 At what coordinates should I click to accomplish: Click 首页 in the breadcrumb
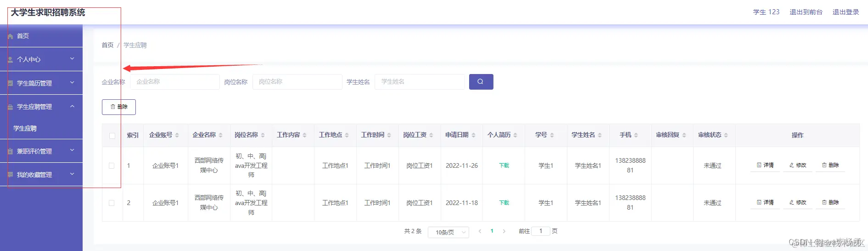(x=107, y=45)
